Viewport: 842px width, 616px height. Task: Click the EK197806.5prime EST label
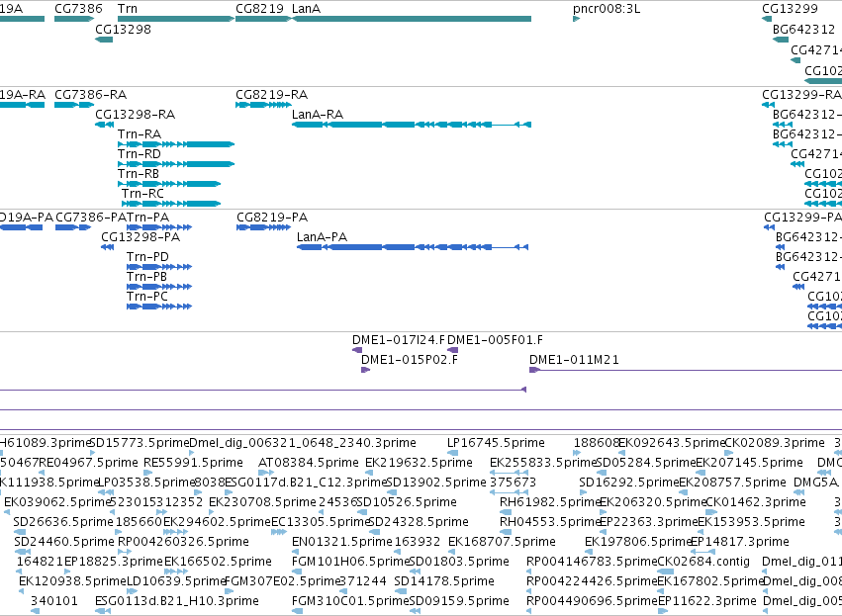pos(638,543)
